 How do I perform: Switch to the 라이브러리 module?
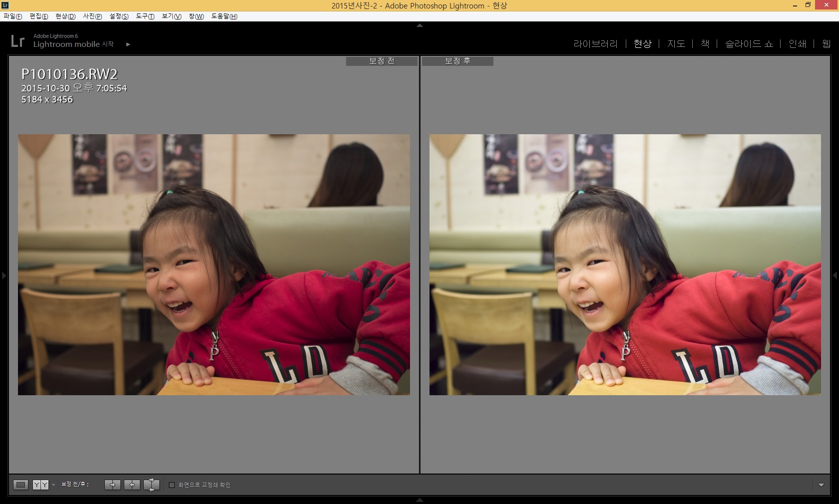coord(595,44)
